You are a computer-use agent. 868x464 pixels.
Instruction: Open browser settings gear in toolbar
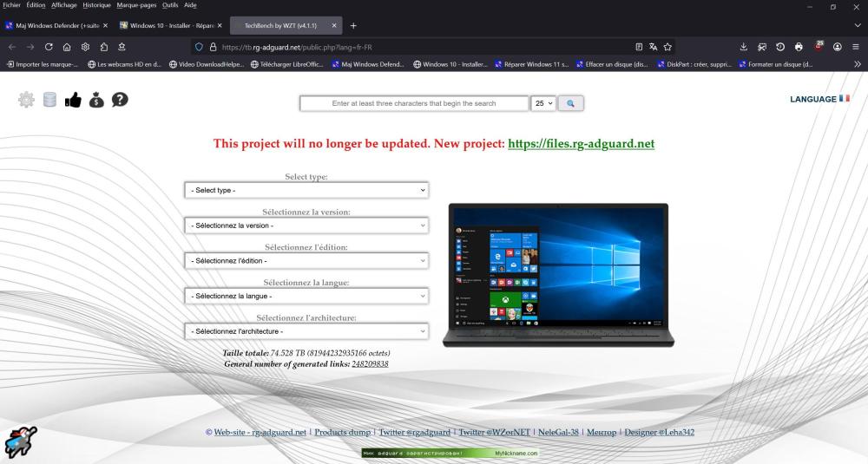85,47
